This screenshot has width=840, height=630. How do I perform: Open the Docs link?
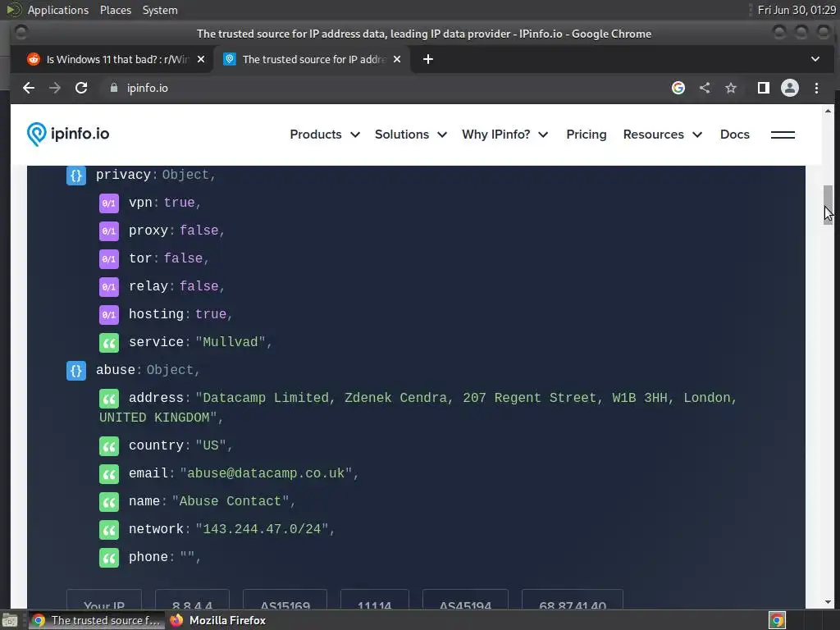(x=734, y=135)
